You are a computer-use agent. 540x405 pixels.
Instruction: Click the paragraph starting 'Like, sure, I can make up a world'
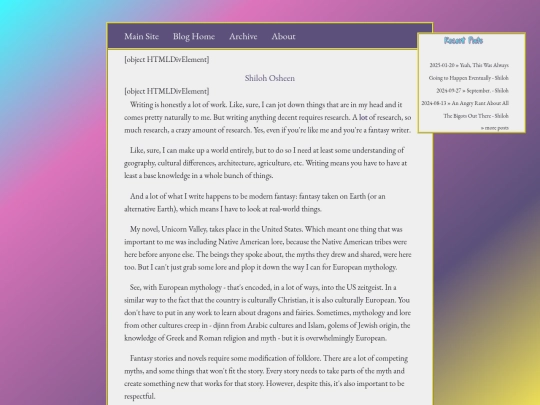point(266,163)
